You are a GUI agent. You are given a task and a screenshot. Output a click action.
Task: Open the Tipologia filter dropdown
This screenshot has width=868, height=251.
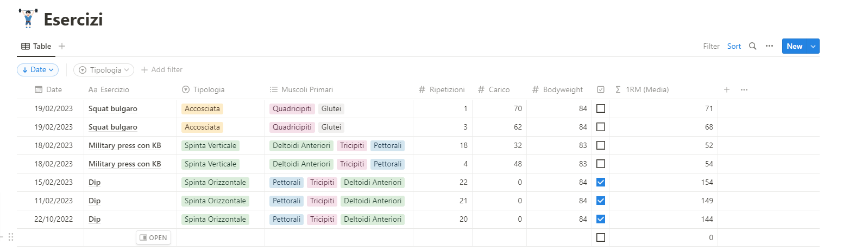[x=104, y=70]
